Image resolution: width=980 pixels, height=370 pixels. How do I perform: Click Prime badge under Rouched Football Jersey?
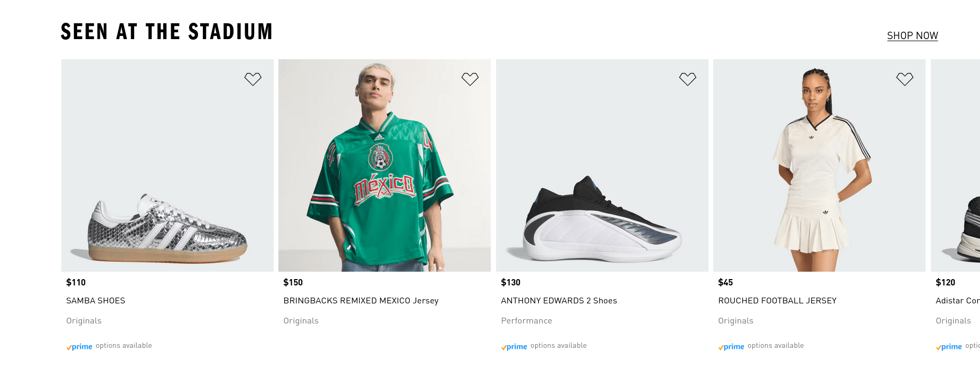[x=731, y=347]
